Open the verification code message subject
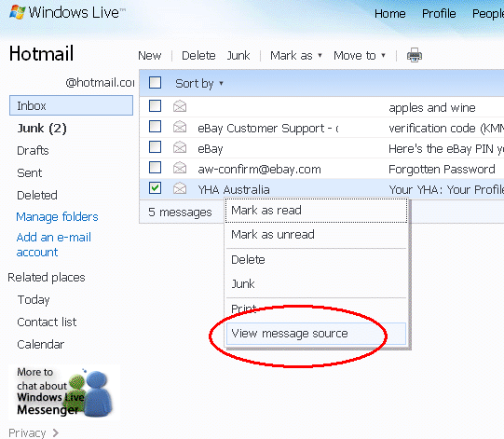The height and width of the screenshot is (439, 504). (x=446, y=129)
